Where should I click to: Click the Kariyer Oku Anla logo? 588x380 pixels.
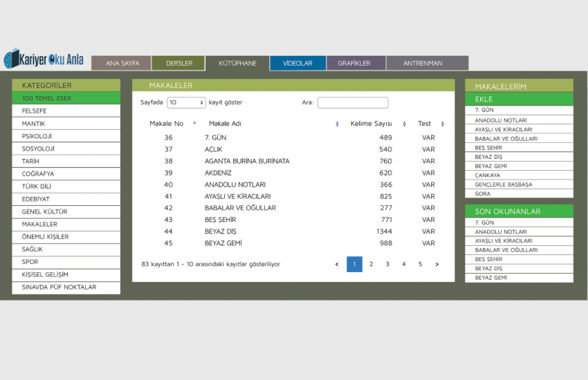click(x=44, y=59)
